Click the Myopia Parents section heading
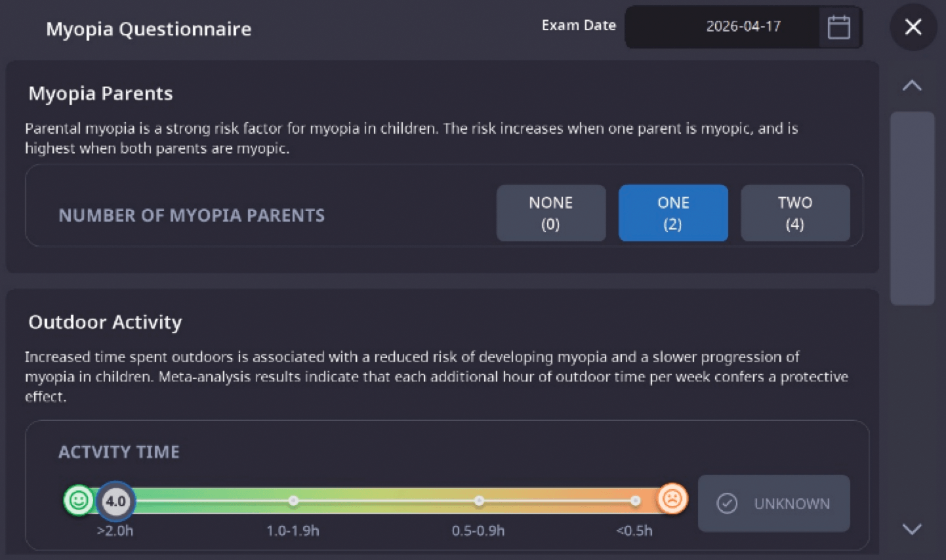This screenshot has width=946, height=560. (100, 94)
